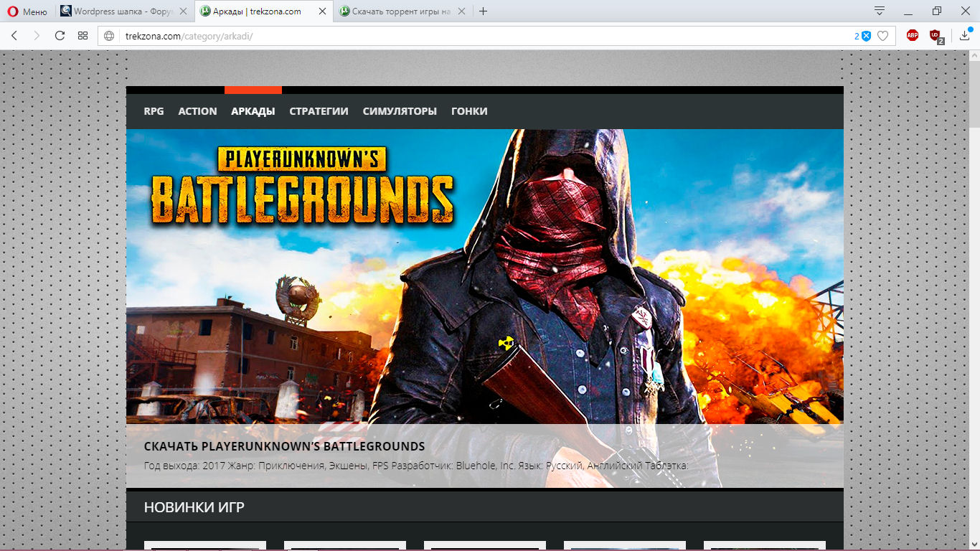The width and height of the screenshot is (980, 551).
Task: Open the RPG category
Action: (x=154, y=111)
